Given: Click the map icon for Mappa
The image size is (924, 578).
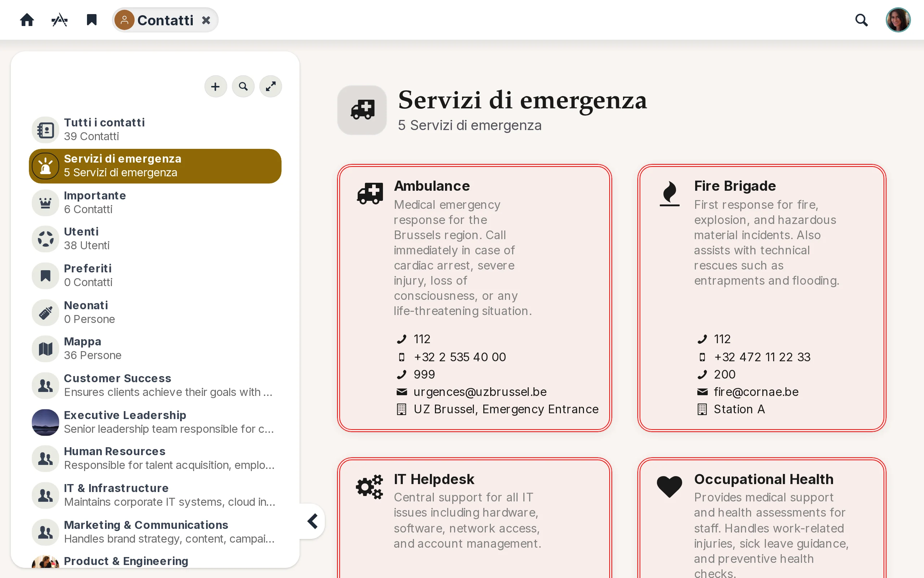Looking at the screenshot, I should click(45, 349).
